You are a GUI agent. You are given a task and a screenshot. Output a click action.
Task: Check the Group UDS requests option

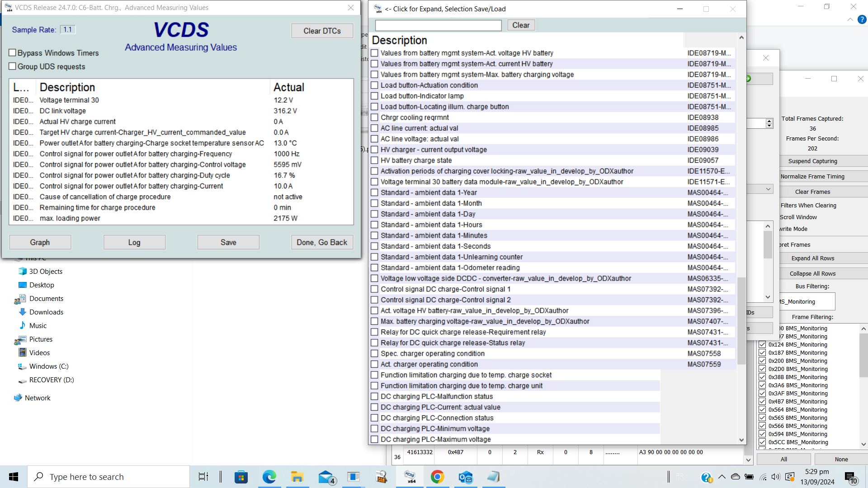point(13,66)
